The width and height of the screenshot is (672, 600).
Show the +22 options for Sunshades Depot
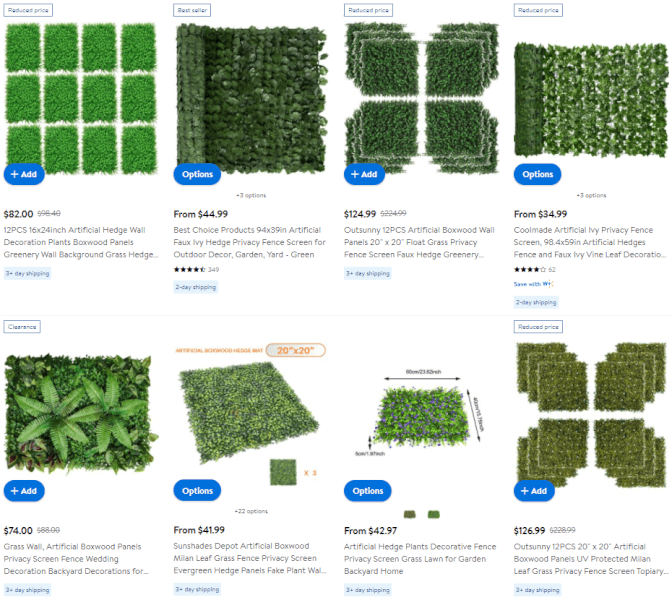(251, 511)
